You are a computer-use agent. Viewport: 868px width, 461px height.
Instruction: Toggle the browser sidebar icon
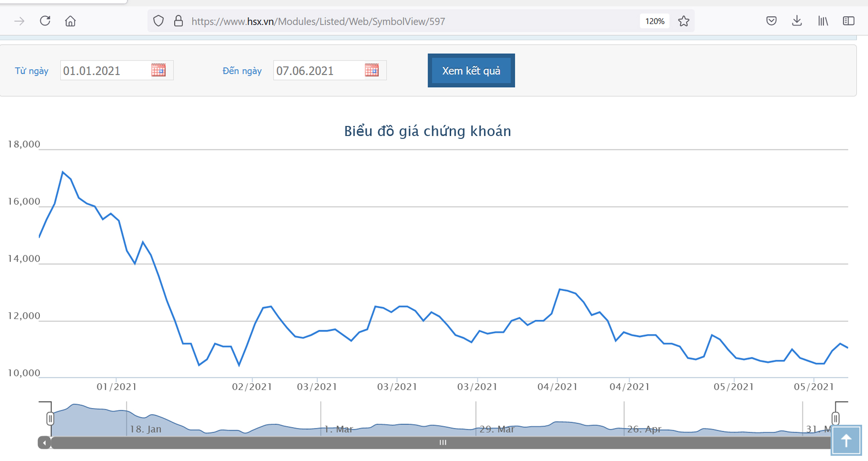point(849,21)
